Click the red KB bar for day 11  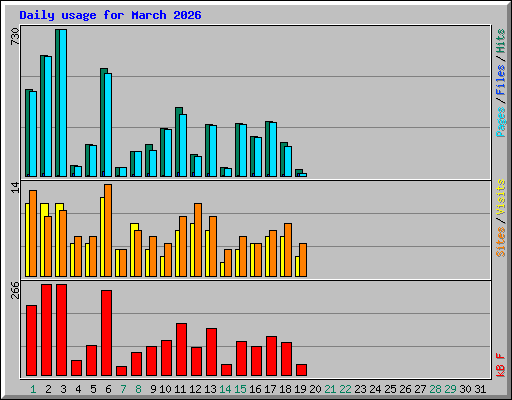(x=181, y=350)
